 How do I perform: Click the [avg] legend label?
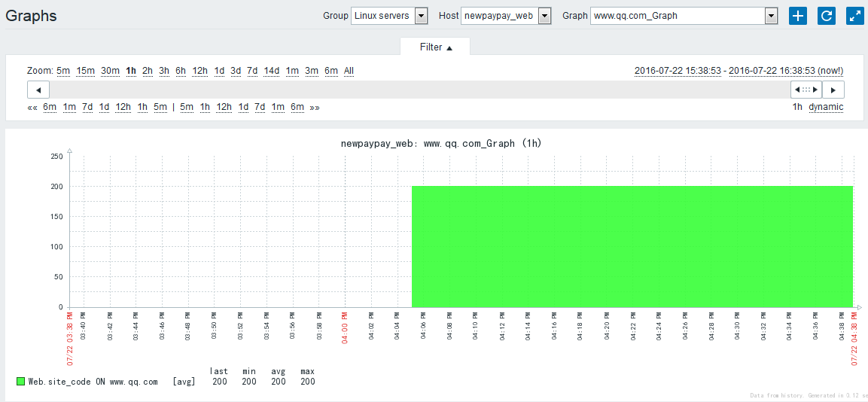tap(184, 382)
